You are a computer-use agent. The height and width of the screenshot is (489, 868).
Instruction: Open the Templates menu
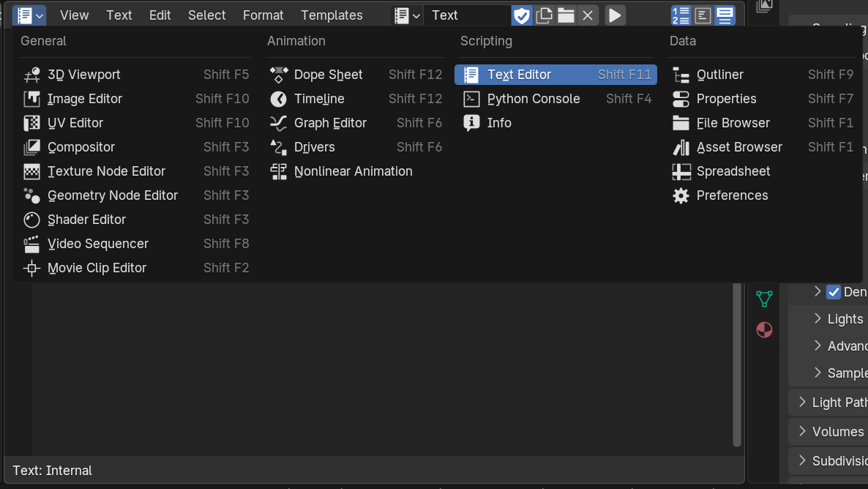pyautogui.click(x=332, y=15)
